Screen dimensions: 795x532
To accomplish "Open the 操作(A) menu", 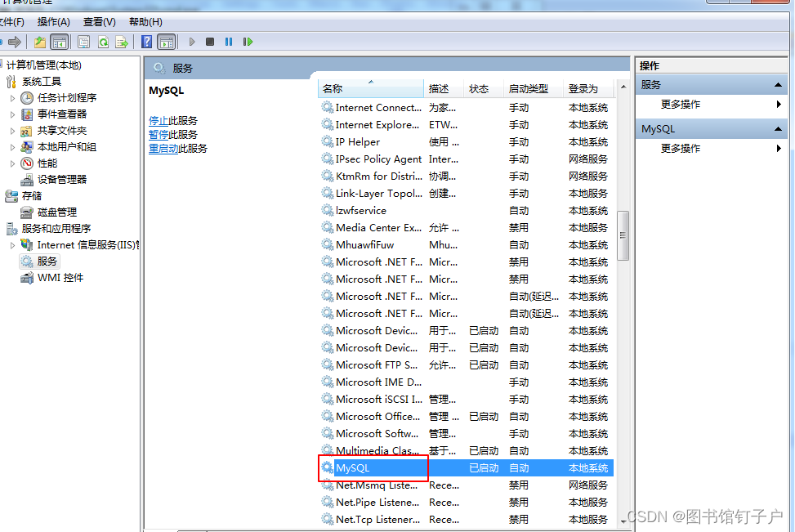I will click(53, 22).
